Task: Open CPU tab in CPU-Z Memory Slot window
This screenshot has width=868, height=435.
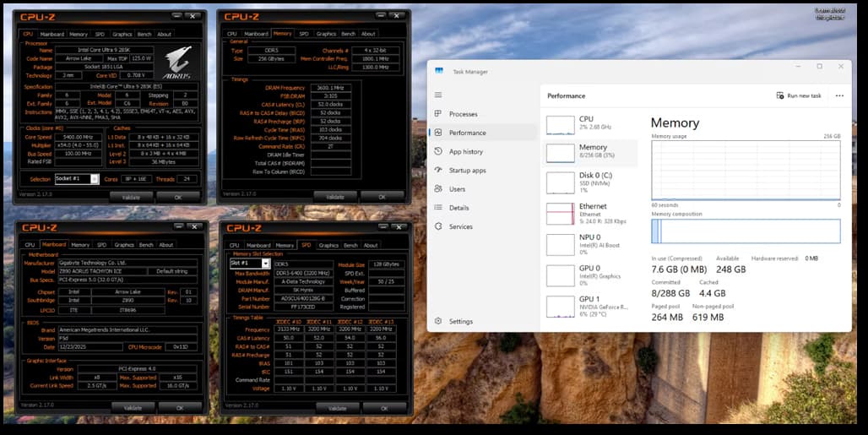Action: [x=235, y=245]
